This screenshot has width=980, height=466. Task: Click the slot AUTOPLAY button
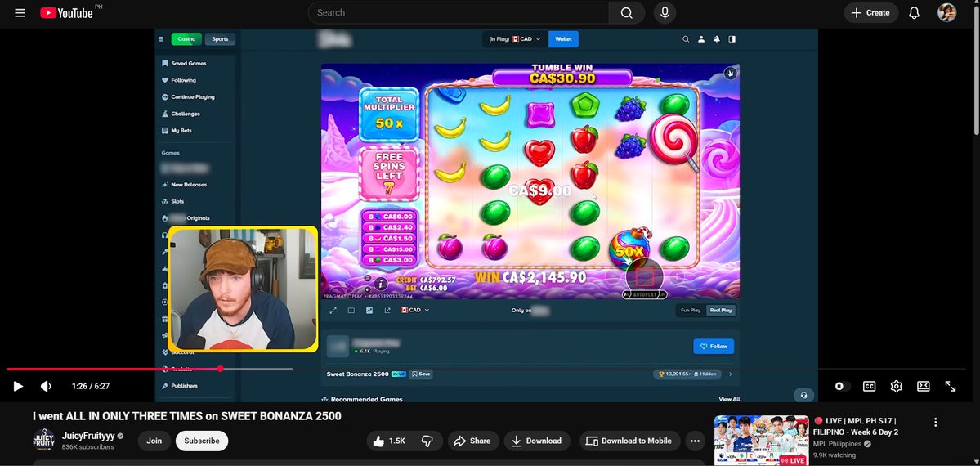[645, 294]
